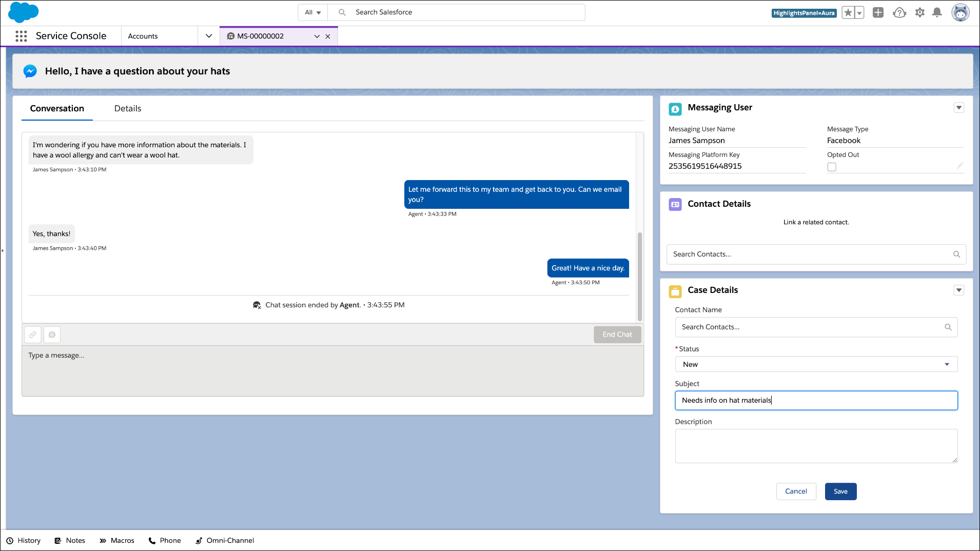Expand the Messaging User panel actions menu
This screenshot has width=980, height=551.
coord(959,108)
